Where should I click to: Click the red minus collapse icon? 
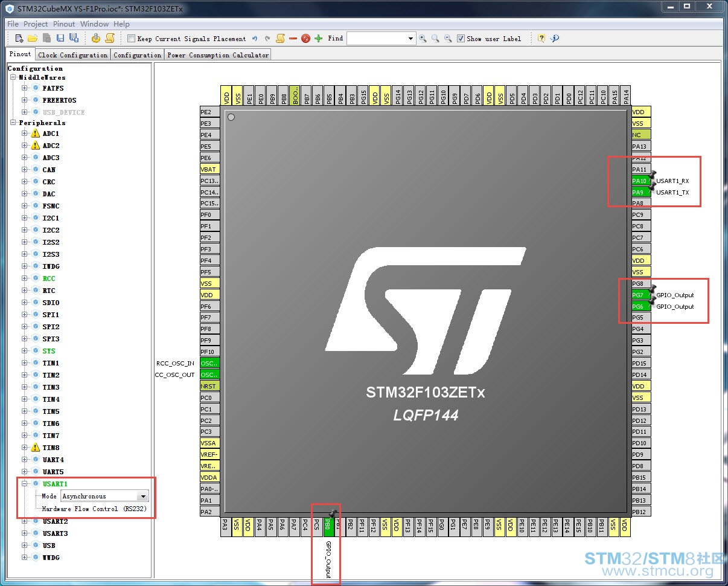click(x=293, y=39)
